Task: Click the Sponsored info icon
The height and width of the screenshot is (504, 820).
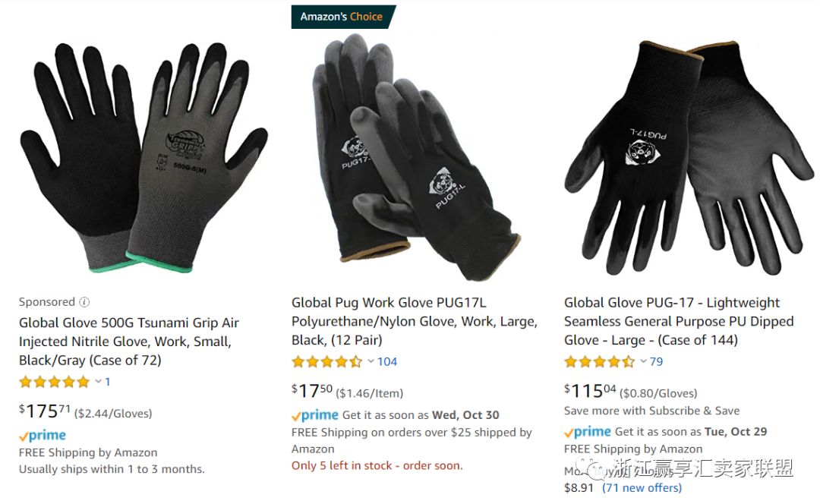Action: click(84, 302)
